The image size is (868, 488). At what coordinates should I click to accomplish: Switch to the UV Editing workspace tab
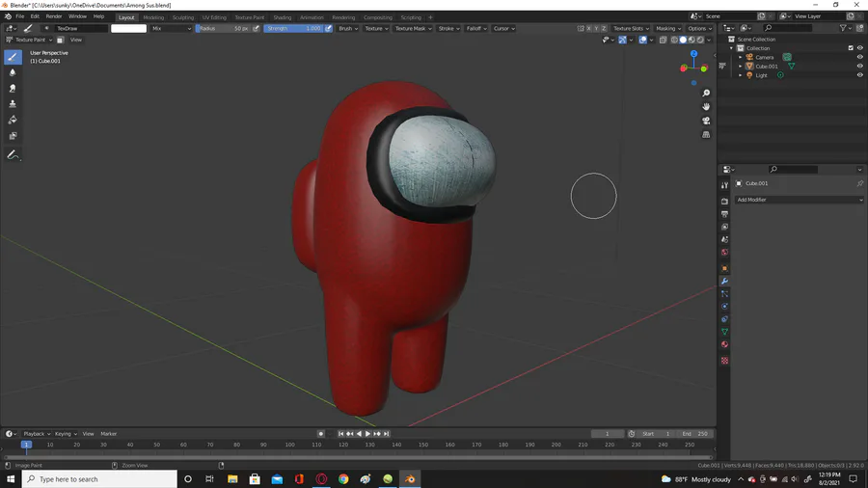(214, 17)
